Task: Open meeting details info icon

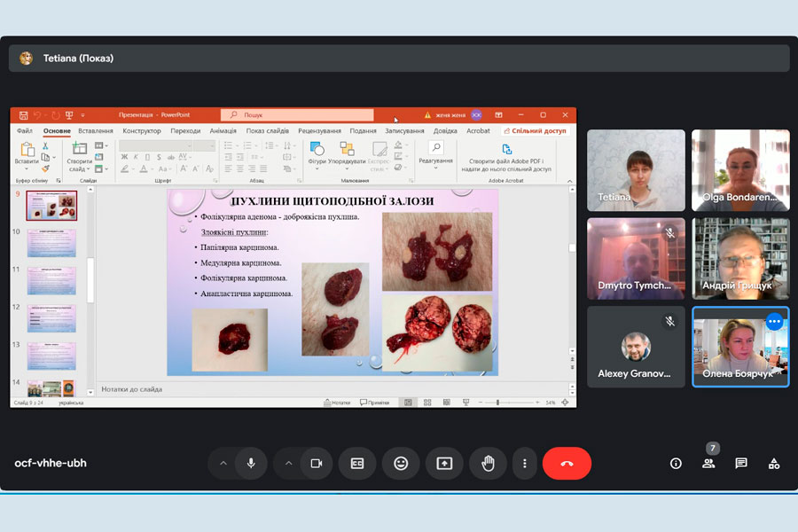Action: [676, 463]
